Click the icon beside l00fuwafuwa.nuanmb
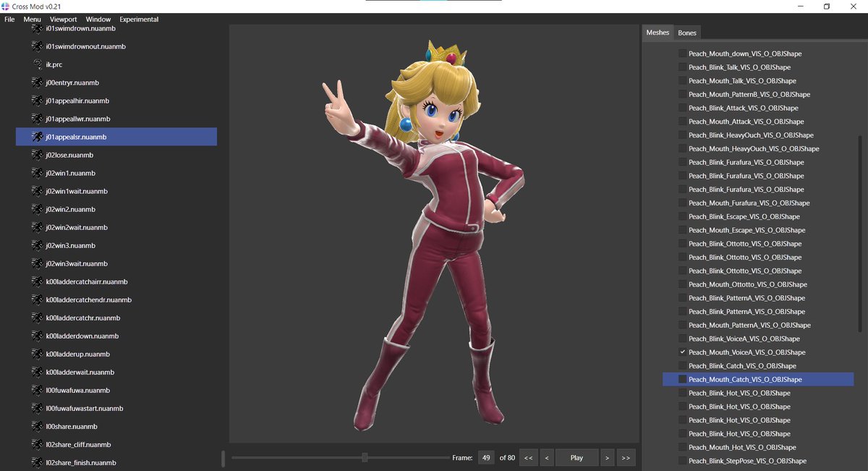Screen dimensions: 868x471 37,390
